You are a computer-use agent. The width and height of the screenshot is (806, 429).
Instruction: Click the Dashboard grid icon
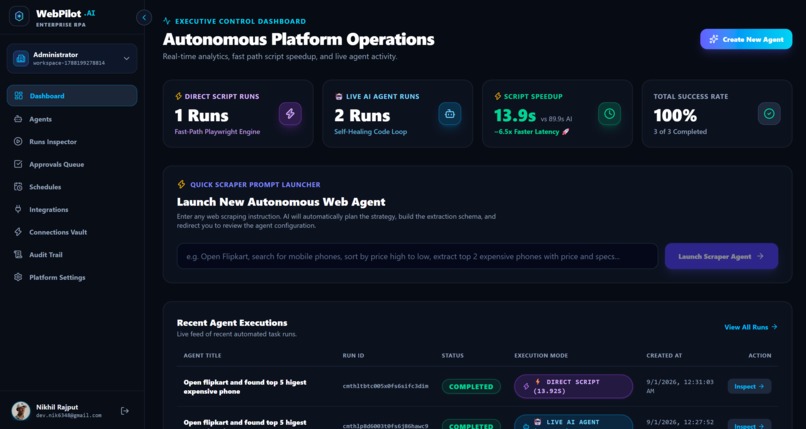(19, 96)
